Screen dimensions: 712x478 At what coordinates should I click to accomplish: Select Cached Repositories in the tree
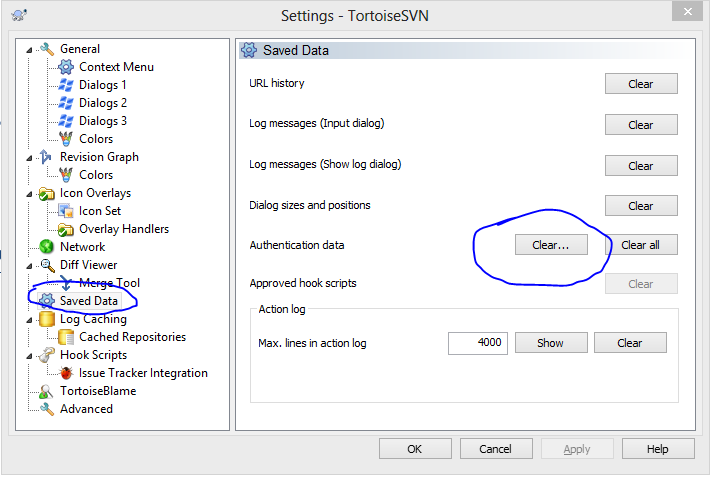[x=132, y=337]
